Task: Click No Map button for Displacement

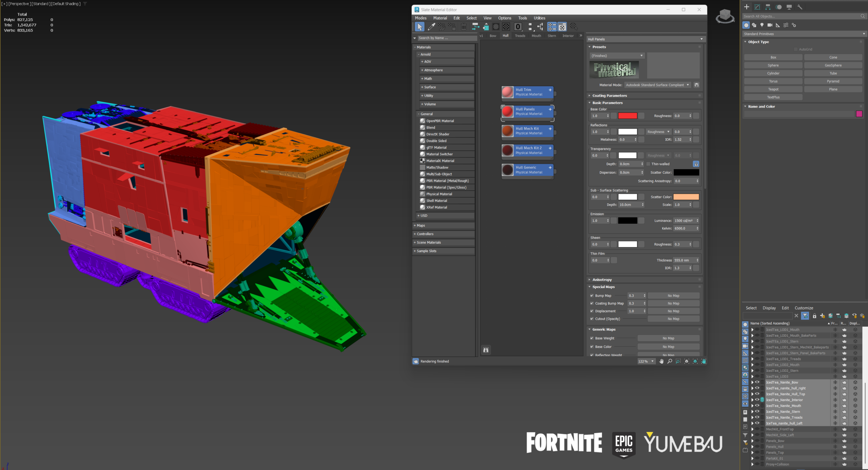Action: coord(673,311)
